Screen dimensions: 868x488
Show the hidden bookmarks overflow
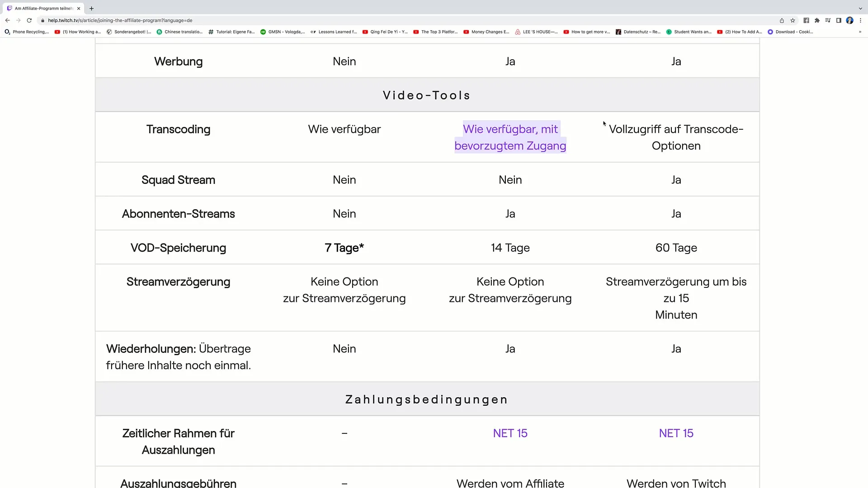pyautogui.click(x=860, y=32)
